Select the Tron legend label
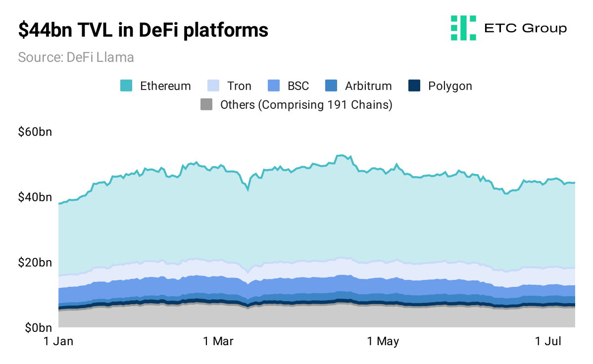593x364 pixels. [239, 86]
